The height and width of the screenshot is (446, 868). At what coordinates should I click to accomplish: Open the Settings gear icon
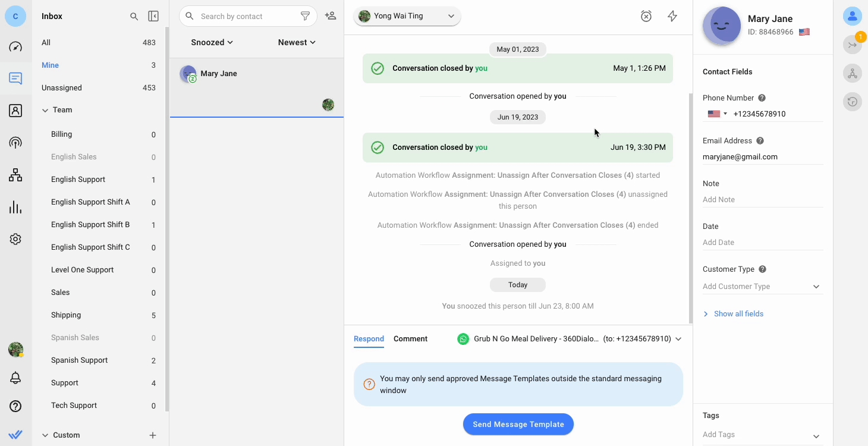(x=15, y=239)
